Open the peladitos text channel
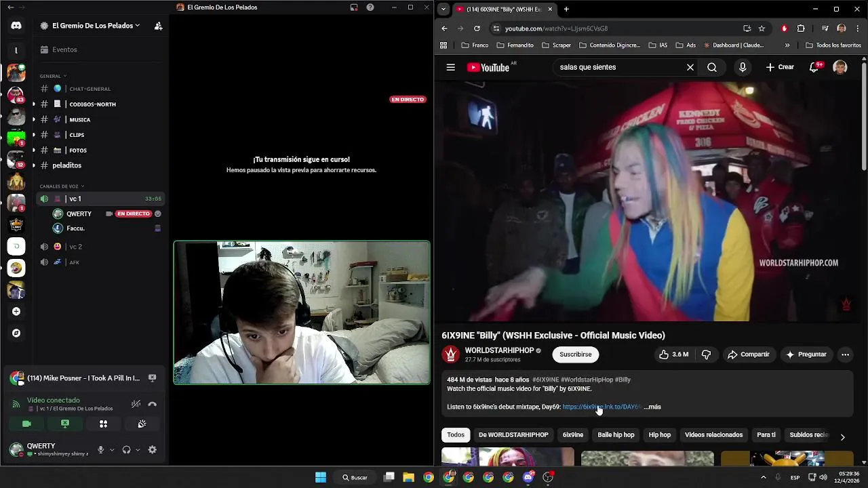The width and height of the screenshot is (868, 488). (100, 165)
